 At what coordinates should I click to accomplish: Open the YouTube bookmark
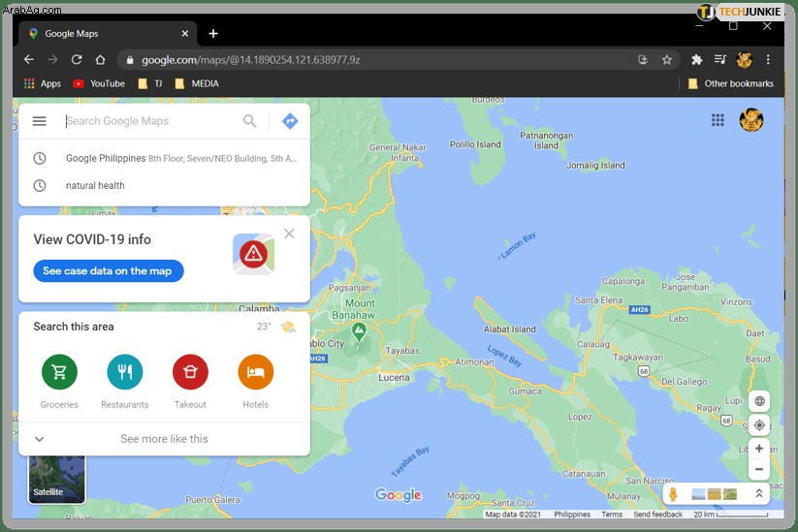point(99,83)
